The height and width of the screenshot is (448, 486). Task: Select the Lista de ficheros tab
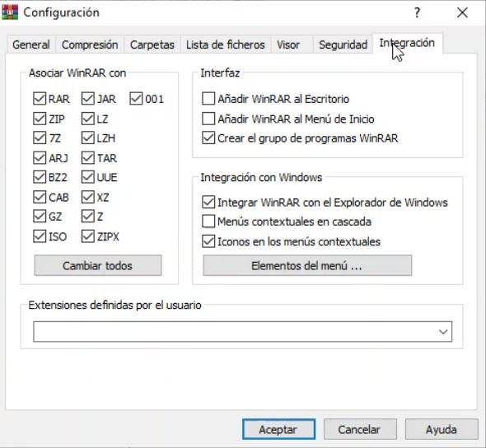click(x=226, y=44)
